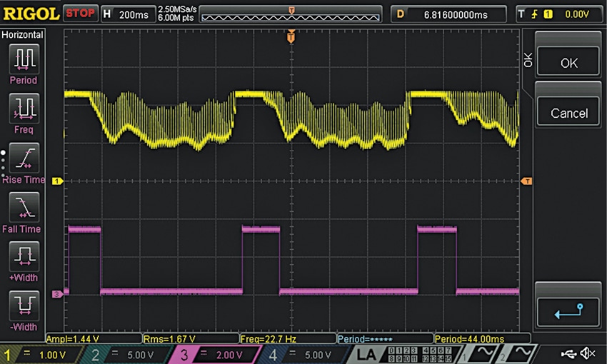Toggle the muted speaker sound icon
Screen dimensions: 607x364
(x=589, y=353)
